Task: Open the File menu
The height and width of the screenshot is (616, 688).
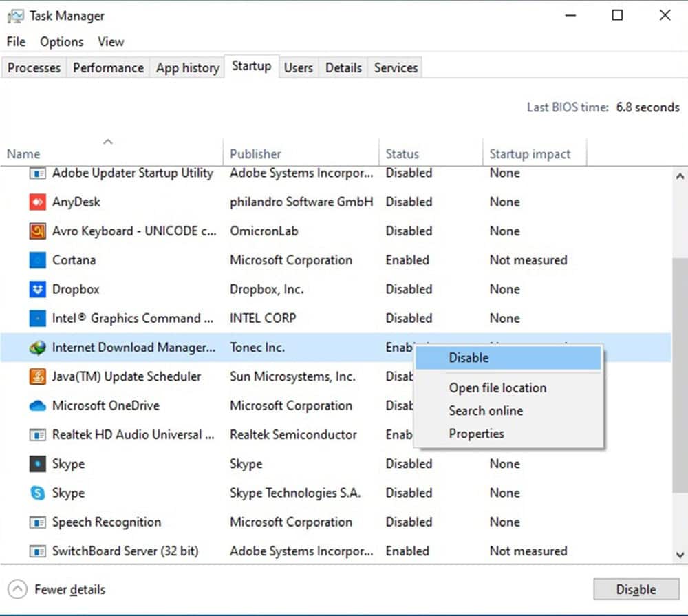Action: pyautogui.click(x=17, y=42)
